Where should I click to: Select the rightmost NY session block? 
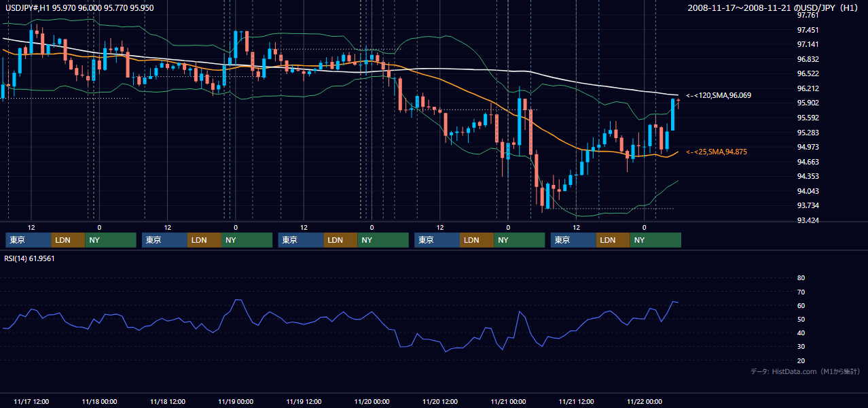(x=655, y=240)
